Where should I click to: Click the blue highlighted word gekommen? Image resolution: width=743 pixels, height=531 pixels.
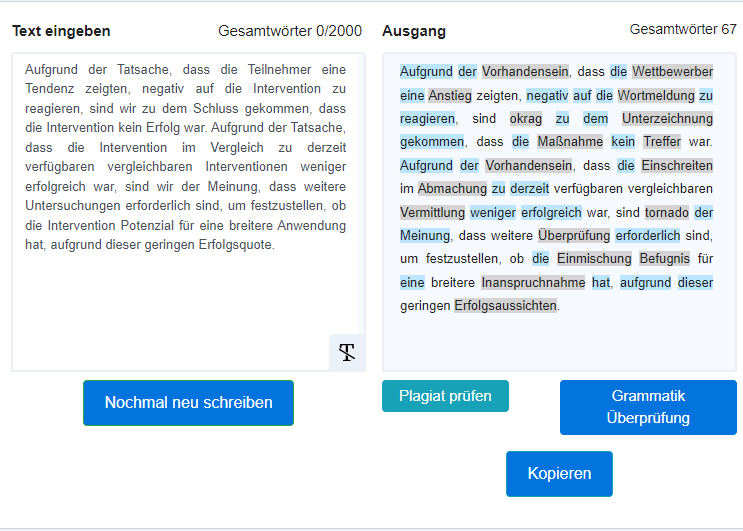tap(432, 142)
